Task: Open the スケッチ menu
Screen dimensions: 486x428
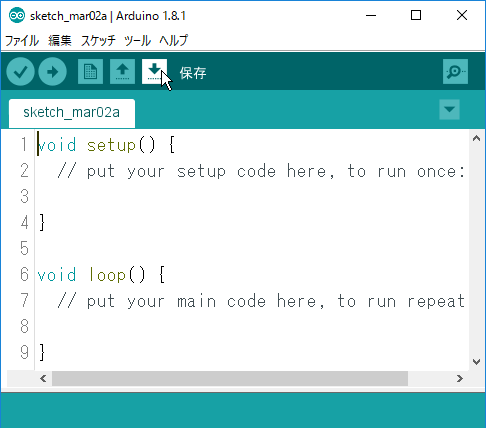Action: click(98, 41)
